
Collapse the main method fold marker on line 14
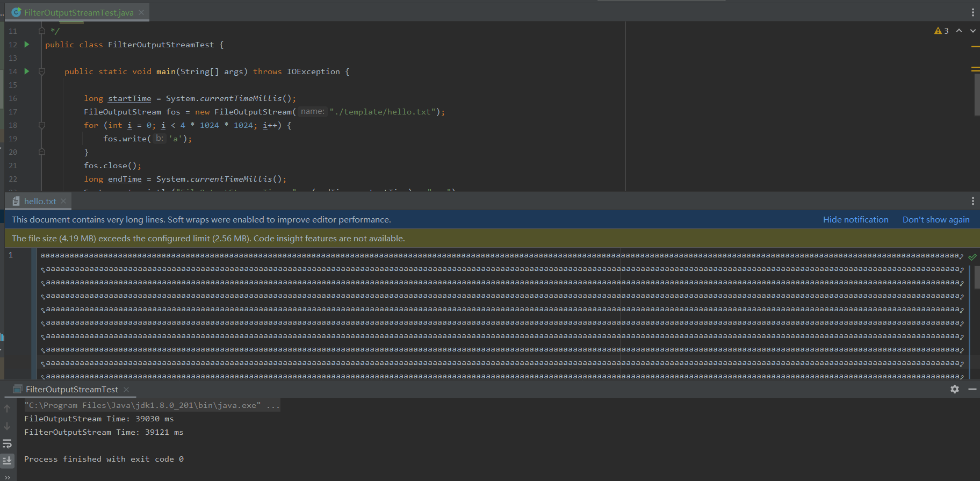pyautogui.click(x=42, y=71)
